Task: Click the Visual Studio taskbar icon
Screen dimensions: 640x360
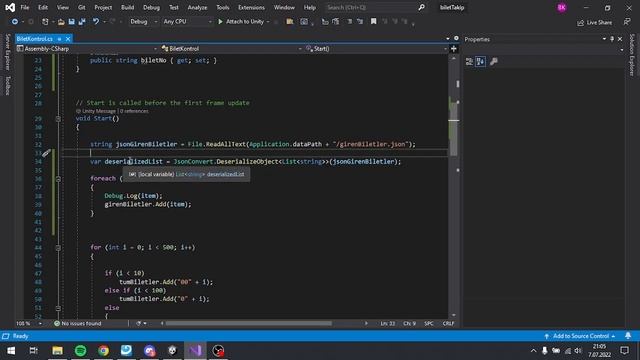Action: [x=195, y=351]
